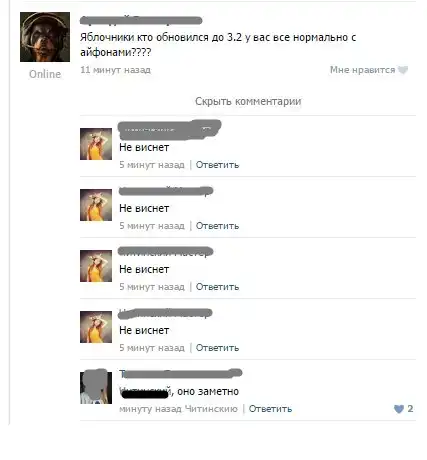Open the last commenter's blurred name link
This screenshot has height=460, width=427.
pos(181,373)
